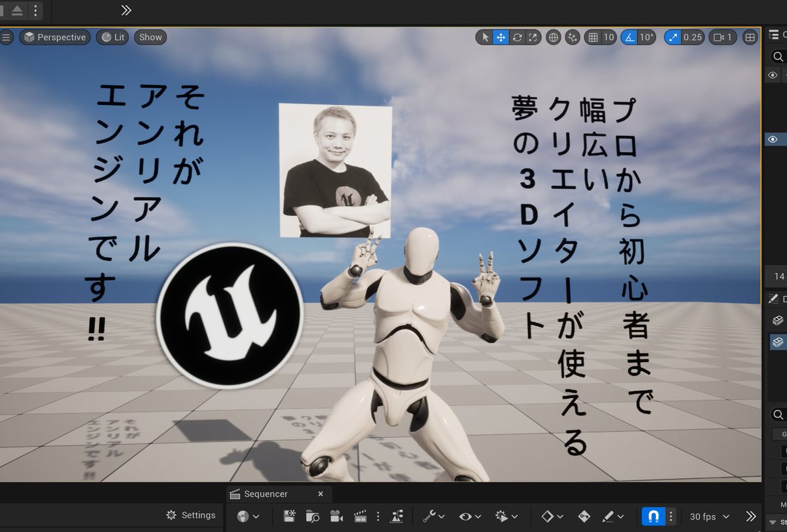Image resolution: width=787 pixels, height=532 pixels.
Task: Open the Settings gear menu
Action: point(191,516)
